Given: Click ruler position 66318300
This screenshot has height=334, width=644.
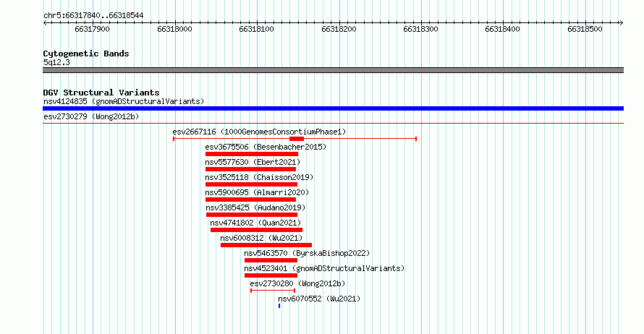Looking at the screenshot, I should 420,29.
